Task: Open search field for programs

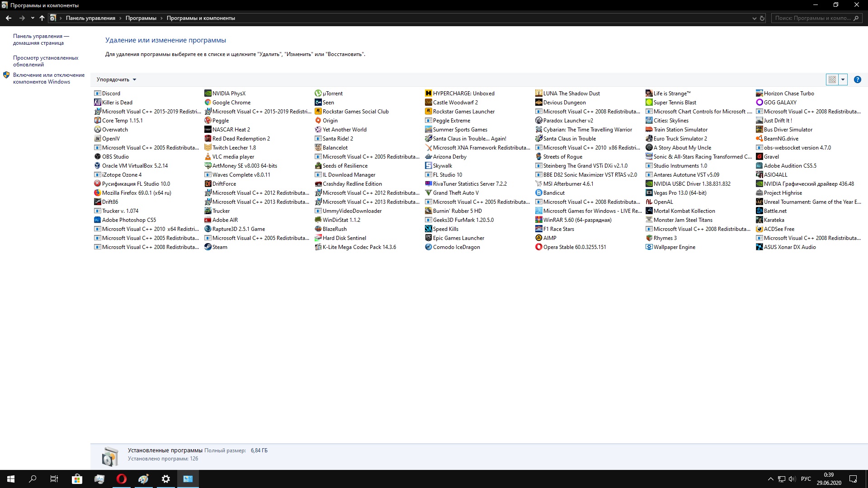Action: 814,18
